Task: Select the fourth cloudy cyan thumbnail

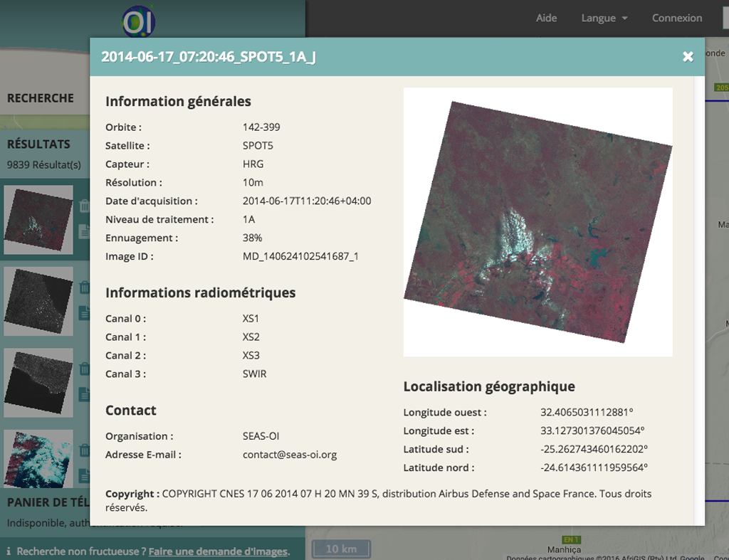Action: (x=38, y=459)
